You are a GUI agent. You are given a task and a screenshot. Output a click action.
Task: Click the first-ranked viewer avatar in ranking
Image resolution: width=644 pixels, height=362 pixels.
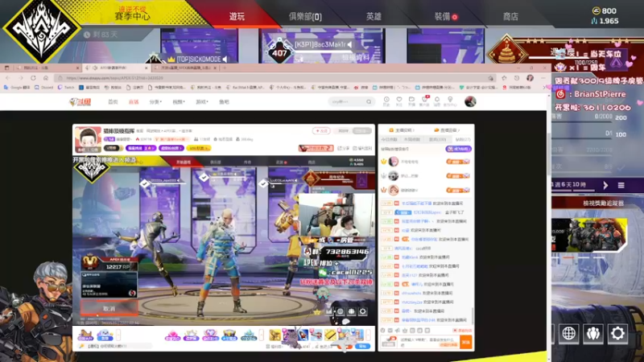tap(394, 162)
